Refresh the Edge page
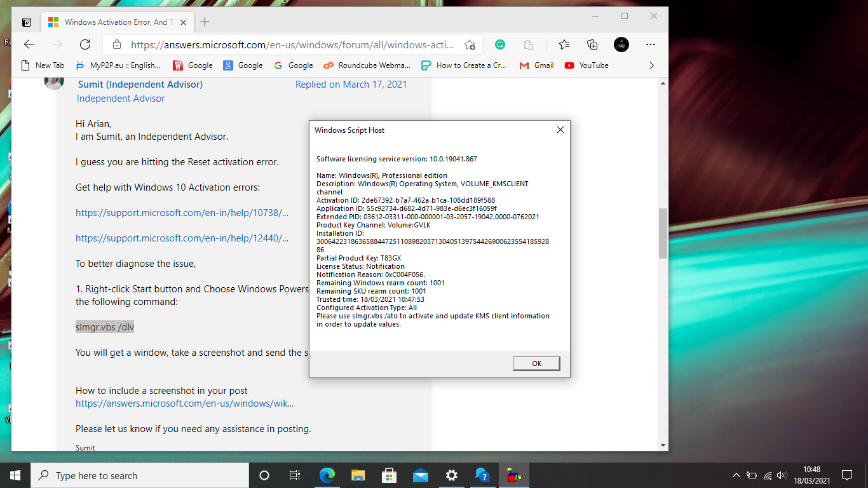This screenshot has width=868, height=488. 85,44
